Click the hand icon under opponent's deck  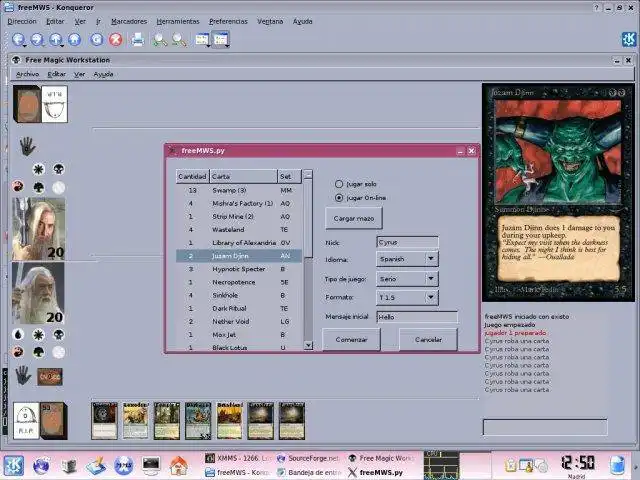click(x=27, y=146)
